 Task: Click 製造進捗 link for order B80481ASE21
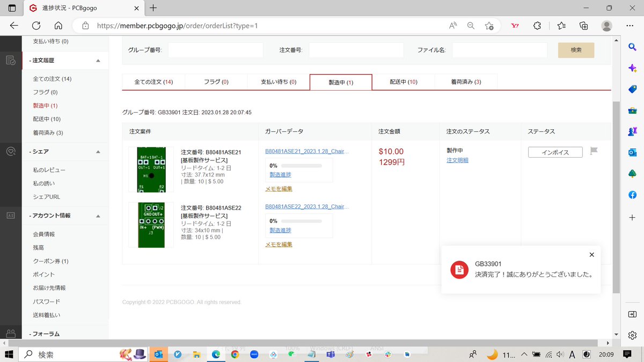280,175
